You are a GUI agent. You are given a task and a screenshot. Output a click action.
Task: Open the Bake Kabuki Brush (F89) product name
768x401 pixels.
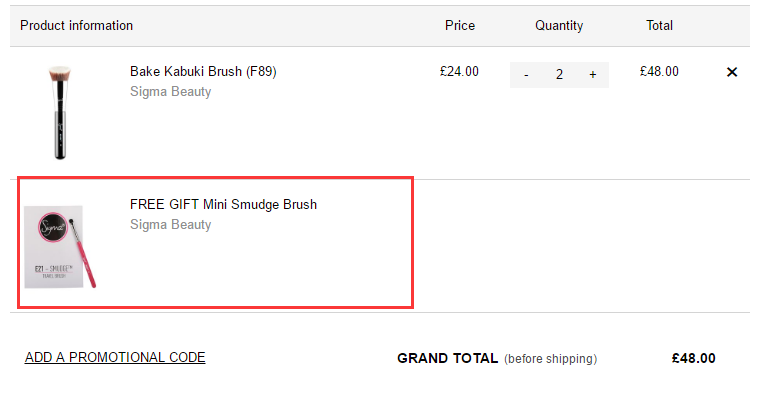(x=203, y=71)
